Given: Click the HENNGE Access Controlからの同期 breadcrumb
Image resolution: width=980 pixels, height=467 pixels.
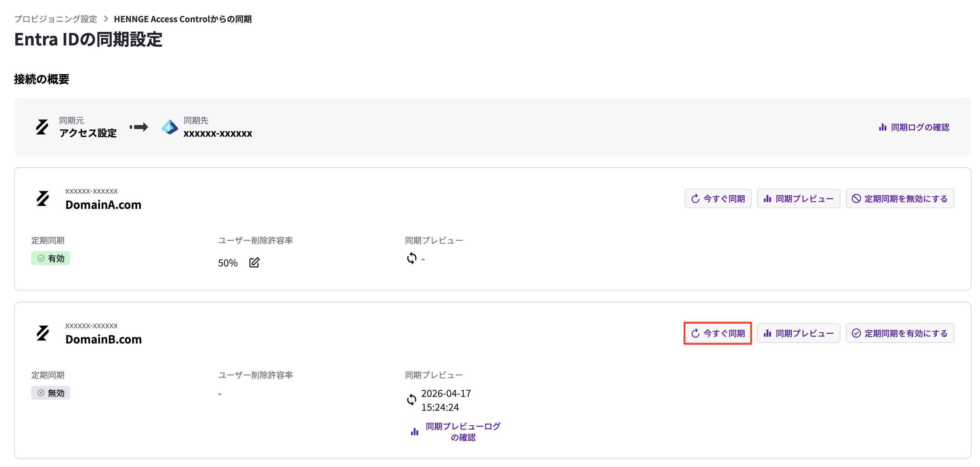Looking at the screenshot, I should point(183,19).
